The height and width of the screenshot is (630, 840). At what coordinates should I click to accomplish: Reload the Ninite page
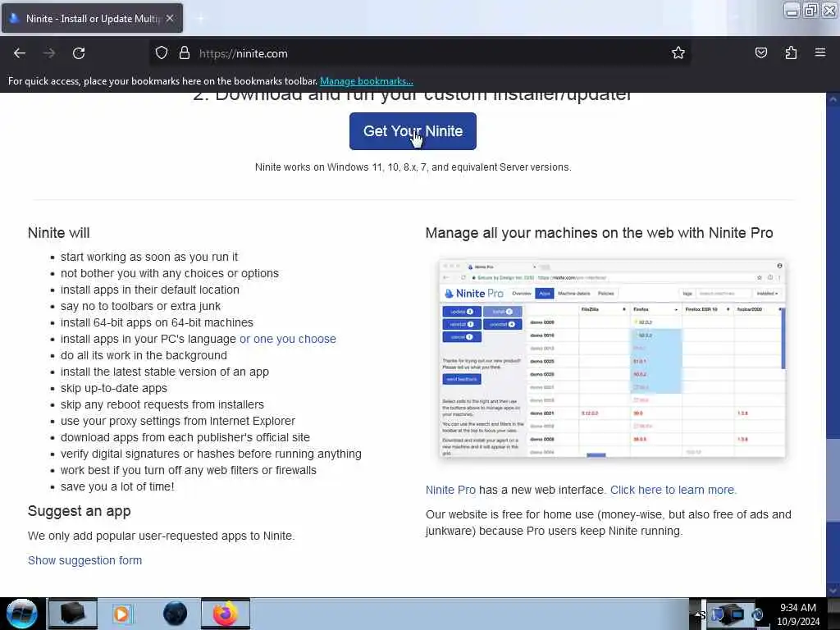coord(79,53)
